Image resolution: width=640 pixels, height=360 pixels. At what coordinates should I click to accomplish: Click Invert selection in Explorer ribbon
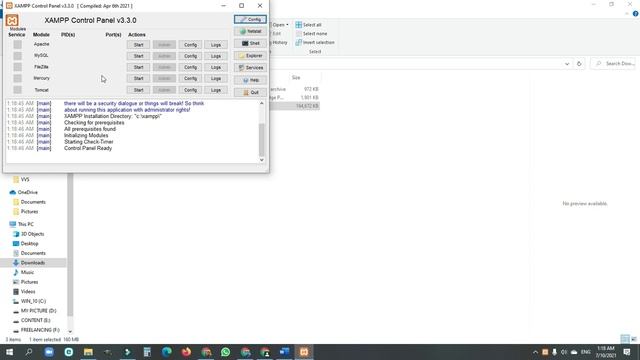315,42
